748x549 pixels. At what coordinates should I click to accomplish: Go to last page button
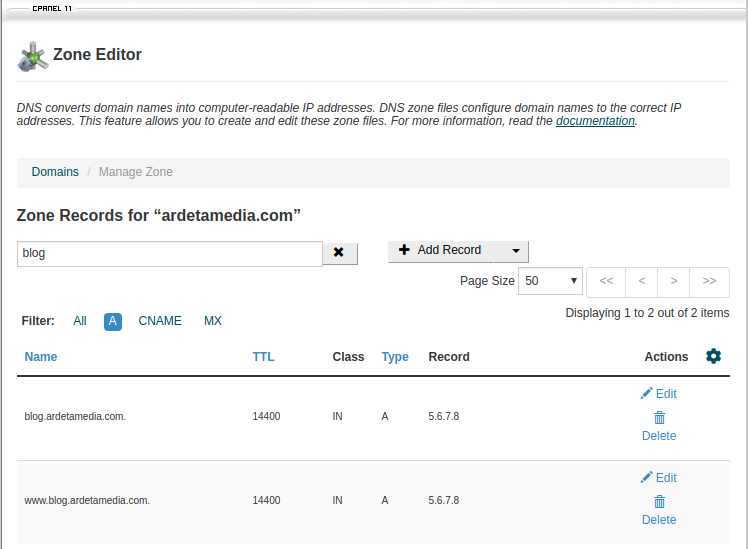point(709,281)
